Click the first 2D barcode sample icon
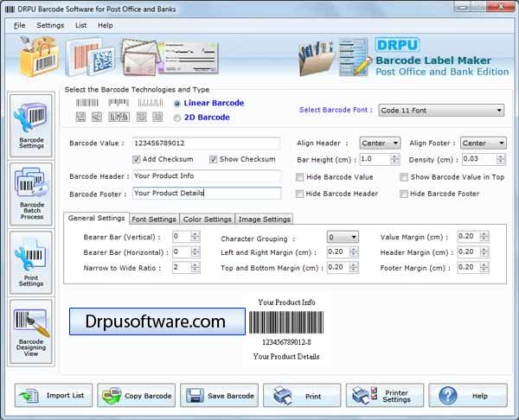 click(80, 117)
